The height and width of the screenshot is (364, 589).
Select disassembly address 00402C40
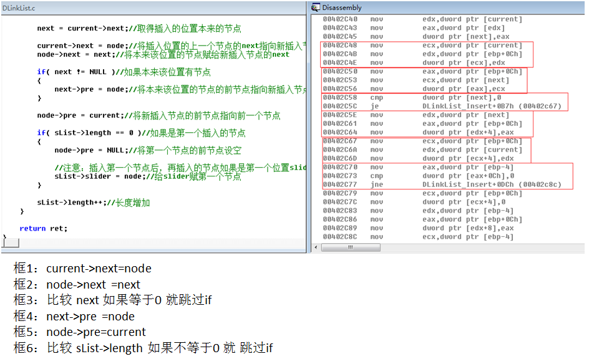pos(340,19)
